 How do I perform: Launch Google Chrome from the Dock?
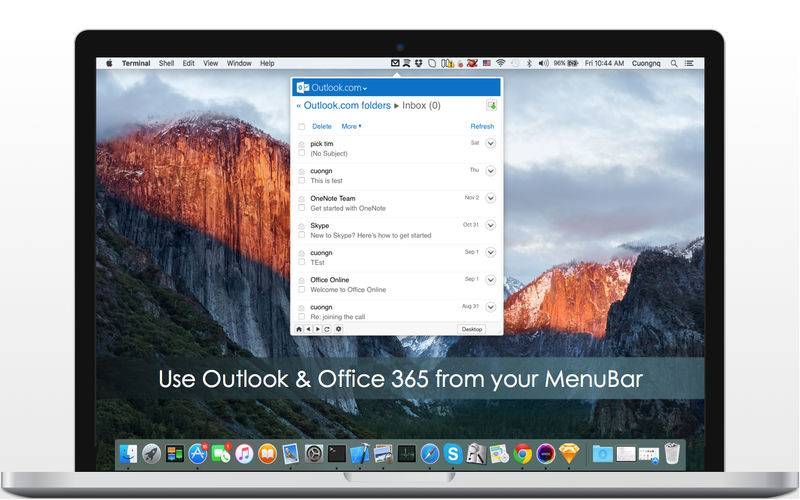pyautogui.click(x=522, y=454)
